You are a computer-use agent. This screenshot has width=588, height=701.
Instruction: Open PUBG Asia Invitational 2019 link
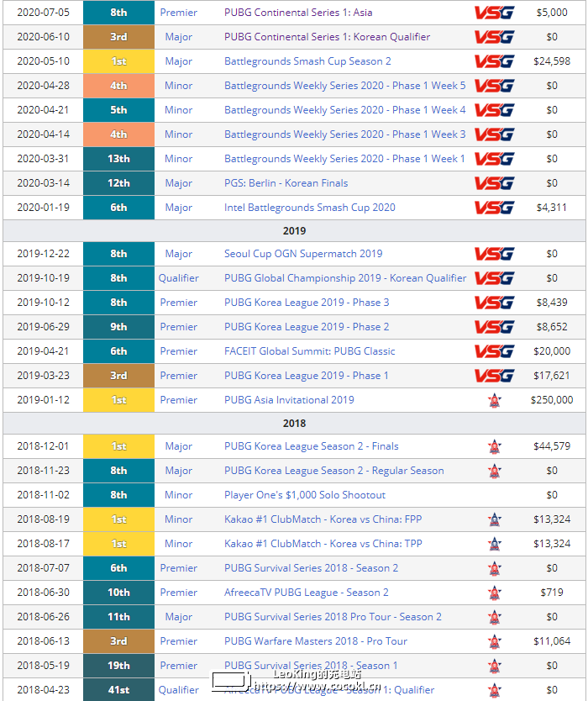pos(289,400)
